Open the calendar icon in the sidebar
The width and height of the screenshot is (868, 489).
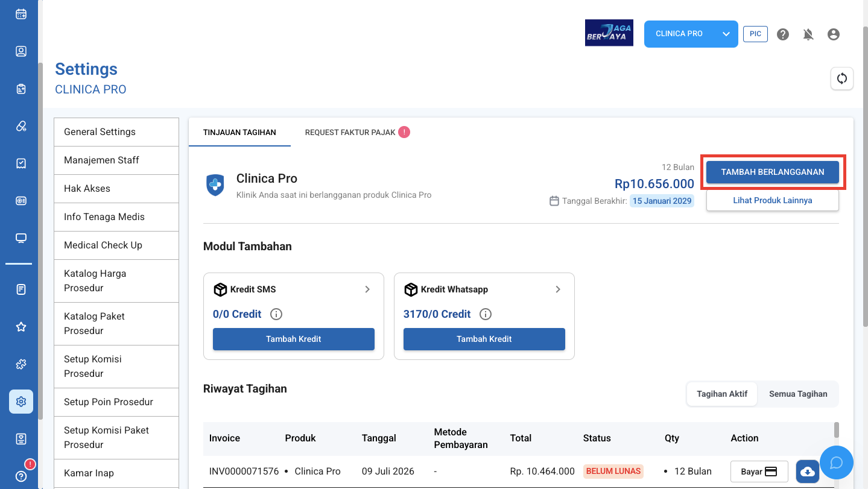tap(21, 14)
